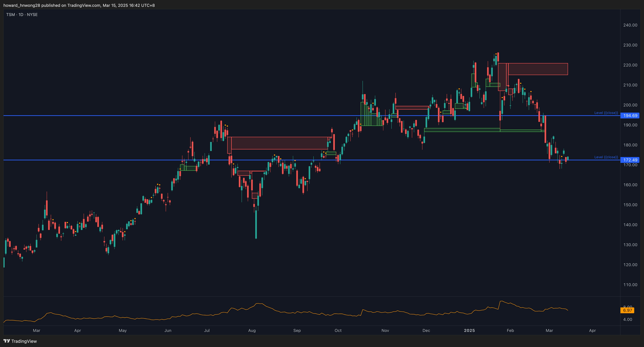644x347 pixels.
Task: Click the blue 194.69 price label
Action: point(630,115)
